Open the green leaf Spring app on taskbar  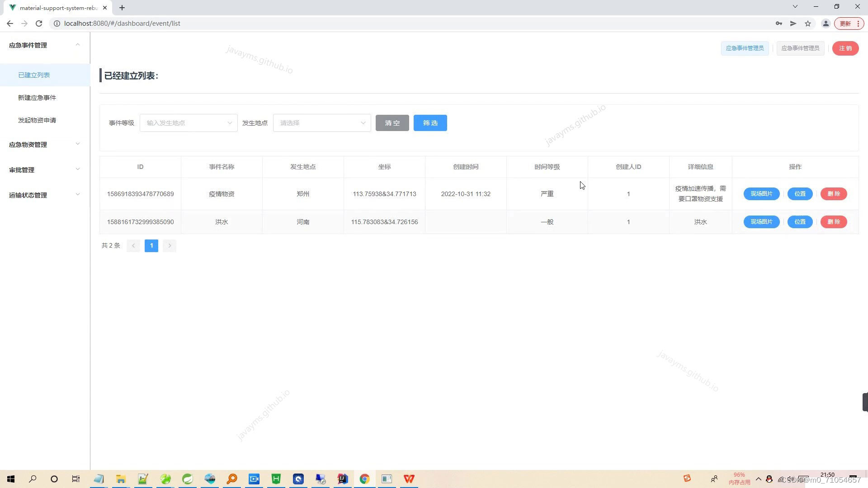click(x=188, y=479)
